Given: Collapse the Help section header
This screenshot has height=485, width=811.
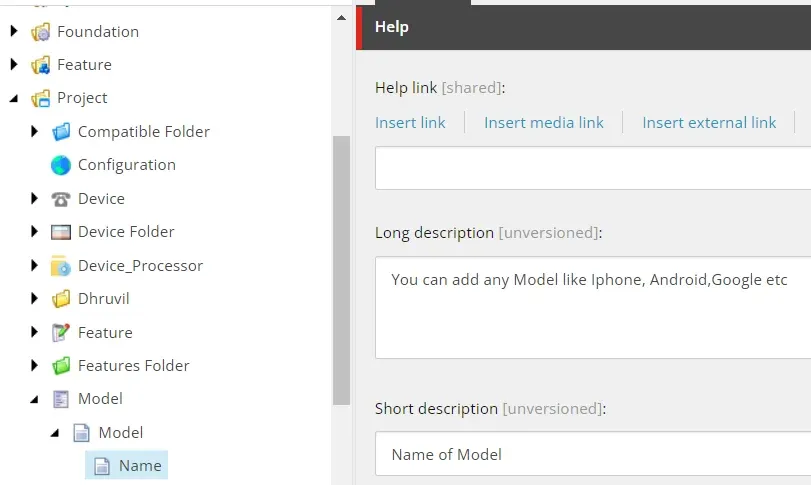Looking at the screenshot, I should click(583, 27).
